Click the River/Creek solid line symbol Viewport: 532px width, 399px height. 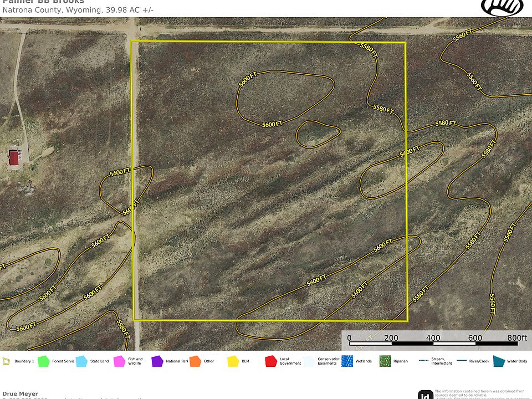[462, 361]
